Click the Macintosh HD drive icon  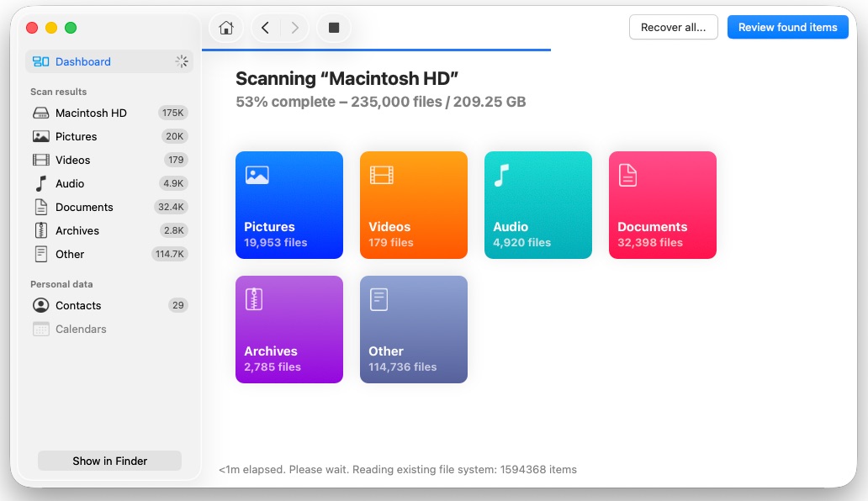click(x=40, y=113)
